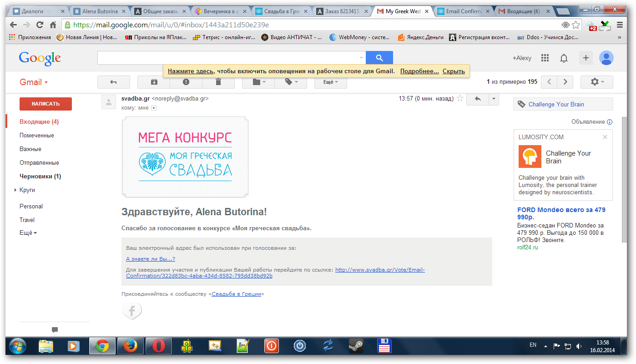This screenshot has width=636, height=364.
Task: Click the Windows Start button
Action: pyautogui.click(x=18, y=346)
